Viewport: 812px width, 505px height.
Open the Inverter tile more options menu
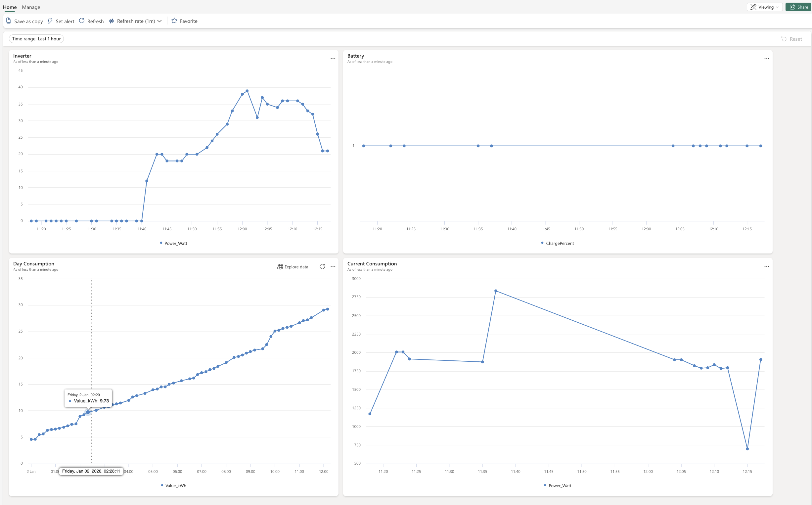(x=333, y=59)
